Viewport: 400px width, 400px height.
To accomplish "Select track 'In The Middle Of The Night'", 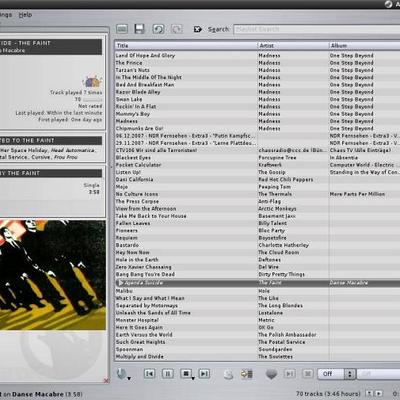I will click(149, 77).
